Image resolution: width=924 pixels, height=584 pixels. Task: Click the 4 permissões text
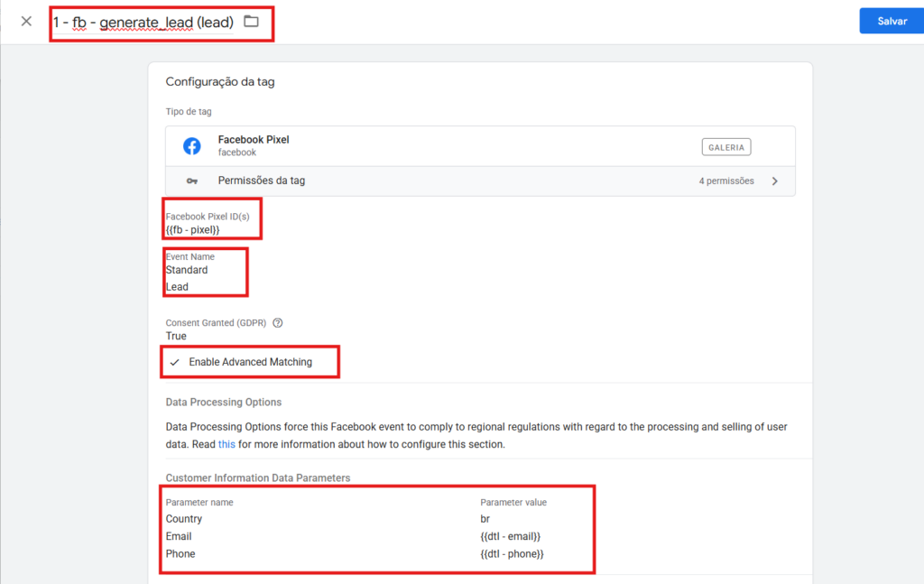[726, 181]
